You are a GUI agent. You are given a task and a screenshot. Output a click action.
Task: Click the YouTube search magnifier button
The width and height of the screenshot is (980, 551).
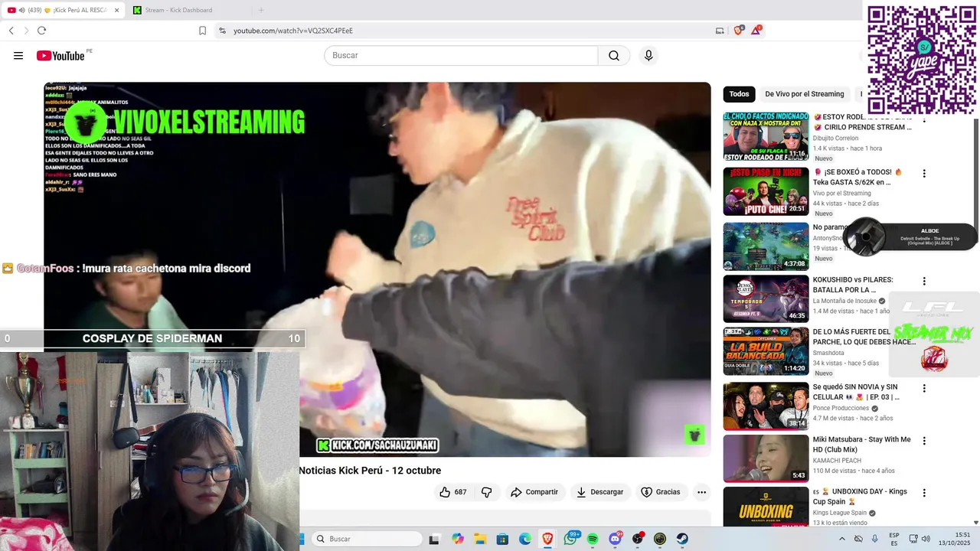tap(614, 56)
